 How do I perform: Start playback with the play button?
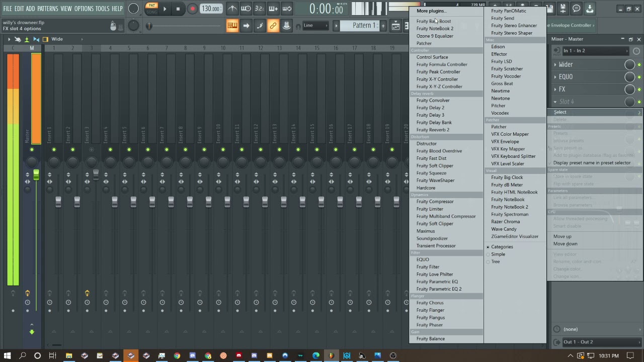click(165, 9)
